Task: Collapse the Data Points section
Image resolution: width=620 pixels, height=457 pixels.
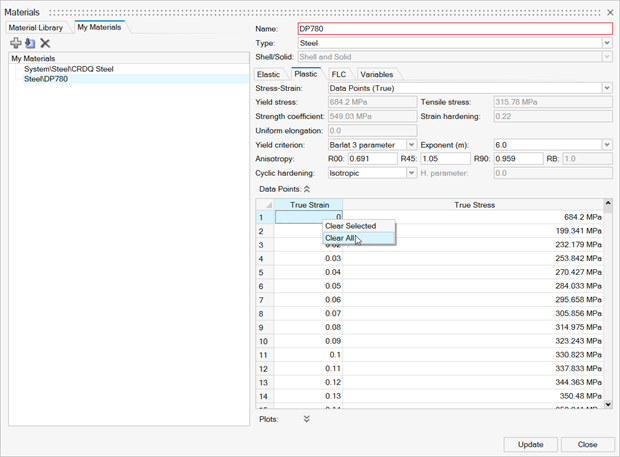Action: pyautogui.click(x=307, y=188)
